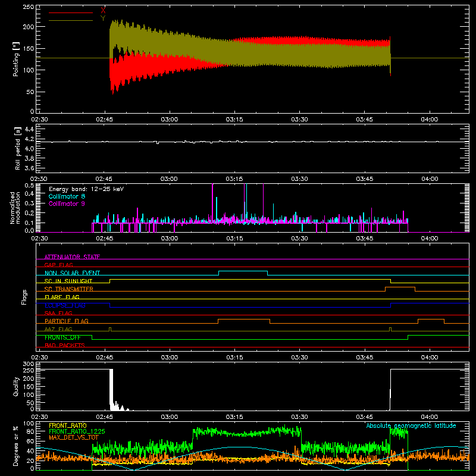Select the 'Flags' axis label
Screen dimensions: 476x476
24,297
